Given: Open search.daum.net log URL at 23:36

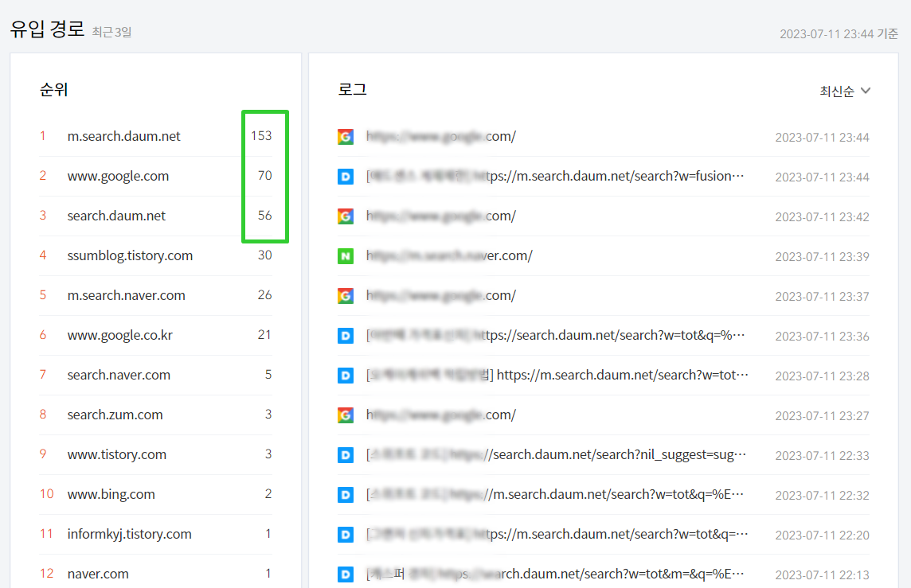Looking at the screenshot, I should pyautogui.click(x=555, y=335).
